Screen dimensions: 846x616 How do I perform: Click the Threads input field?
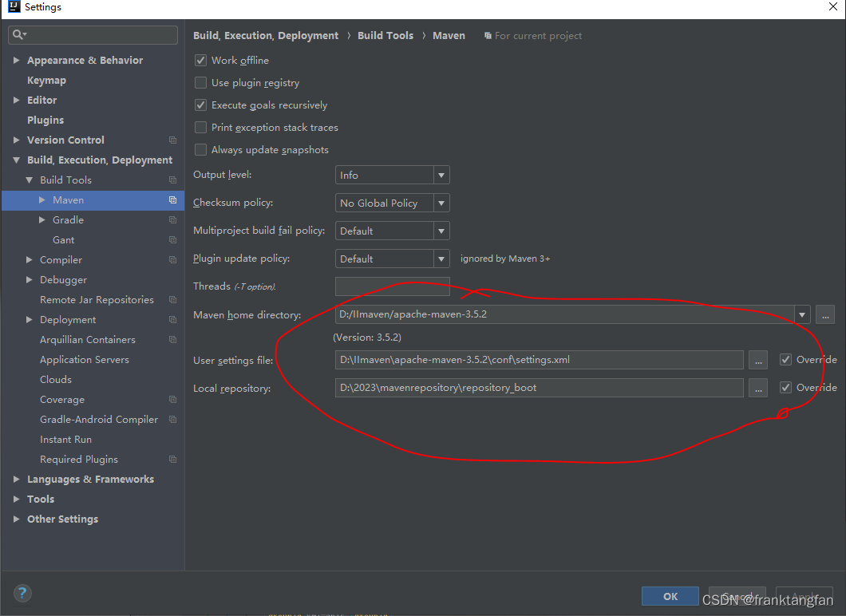coord(392,286)
